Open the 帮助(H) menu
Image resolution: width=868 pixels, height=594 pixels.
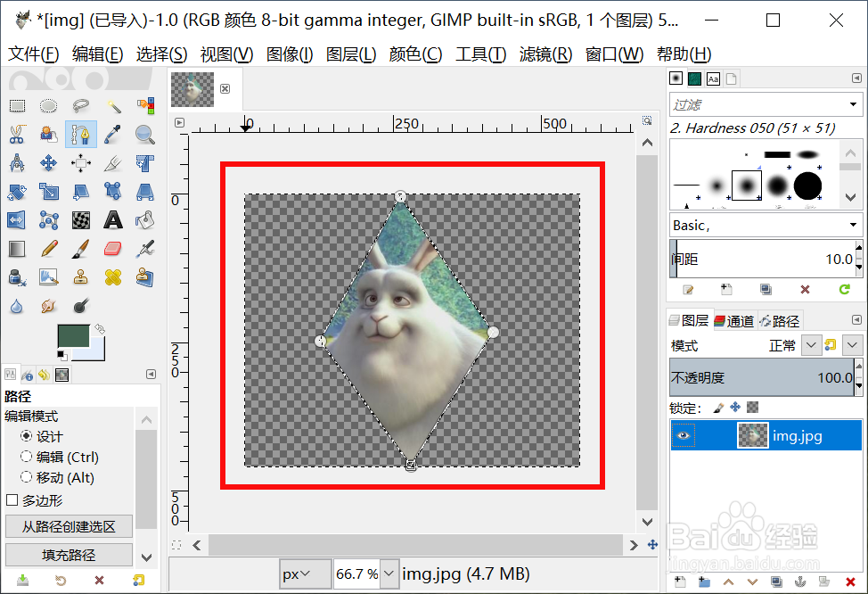point(684,54)
